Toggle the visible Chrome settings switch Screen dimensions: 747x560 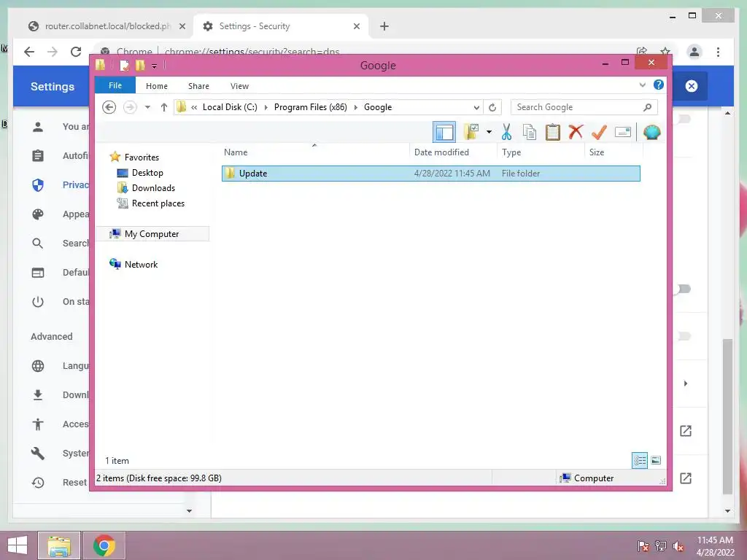(x=683, y=289)
